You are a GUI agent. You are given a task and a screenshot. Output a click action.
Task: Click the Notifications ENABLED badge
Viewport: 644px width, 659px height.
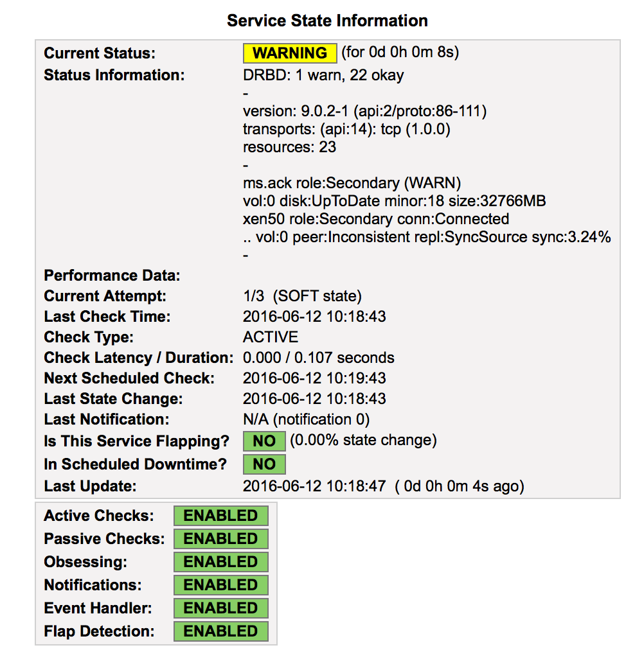coord(221,585)
